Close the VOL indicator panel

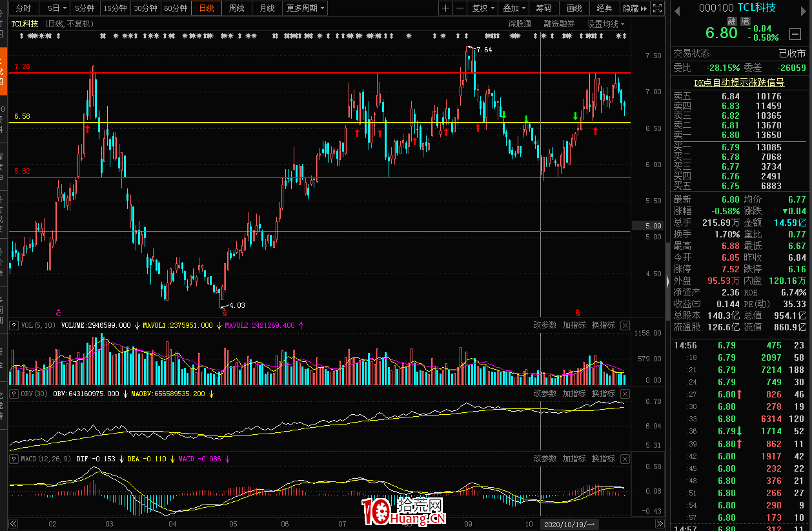(x=625, y=325)
